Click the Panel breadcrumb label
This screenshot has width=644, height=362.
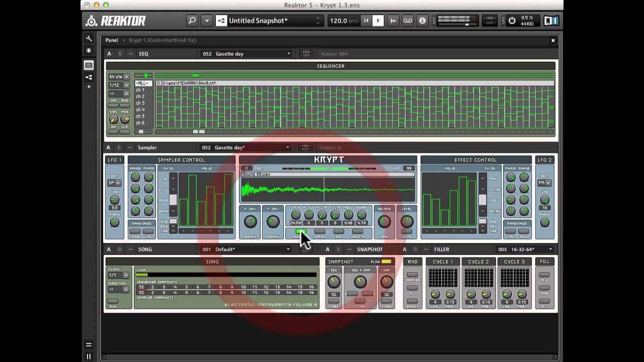[112, 40]
